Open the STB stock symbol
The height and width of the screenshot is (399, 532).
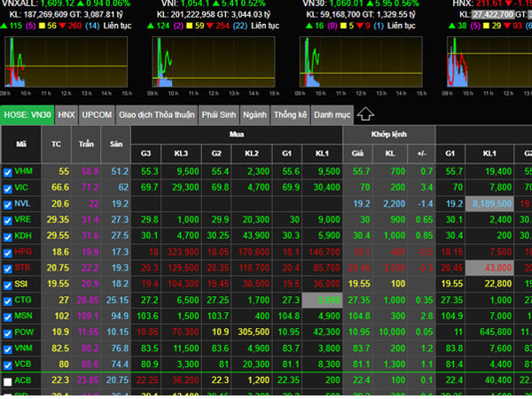[x=22, y=268]
